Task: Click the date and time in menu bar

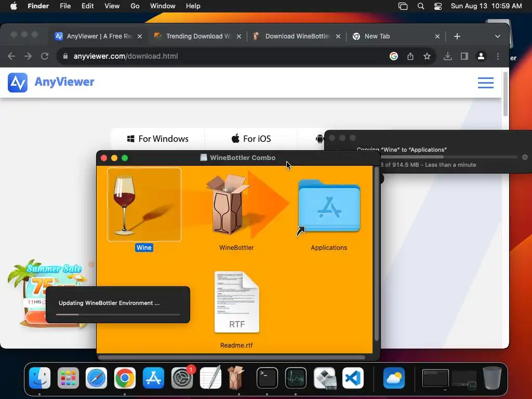Action: [x=486, y=6]
